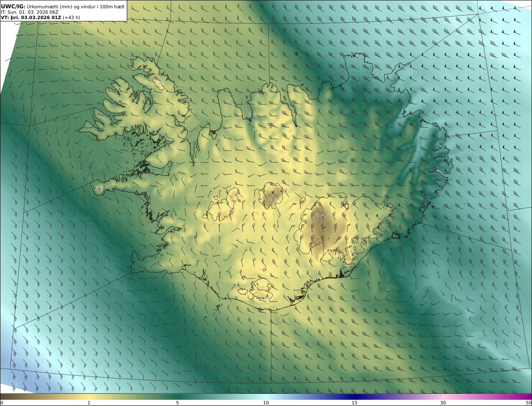This screenshot has width=532, height=406.
Task: Click the '0.4' label on Vatnajökull glacier
Action: tap(320, 215)
